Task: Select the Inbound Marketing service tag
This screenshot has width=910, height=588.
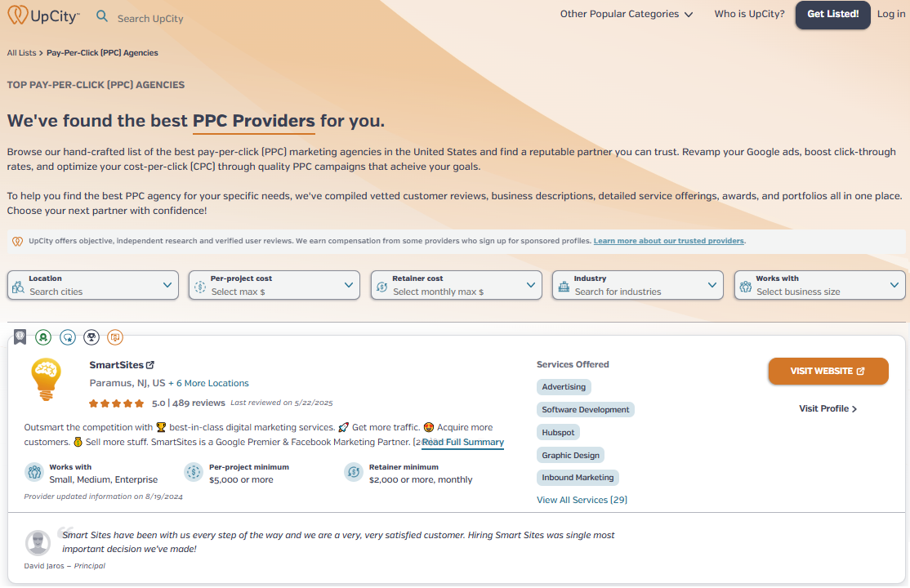Action: 578,478
